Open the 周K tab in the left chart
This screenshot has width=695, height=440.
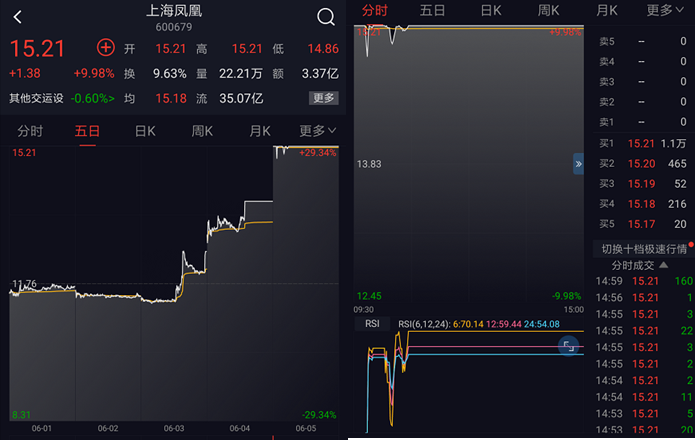tap(202, 131)
